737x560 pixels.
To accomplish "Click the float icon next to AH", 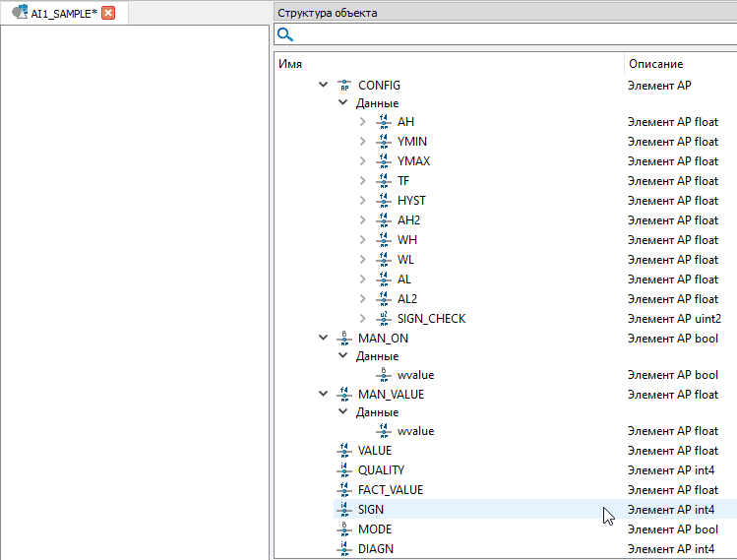I will point(383,122).
